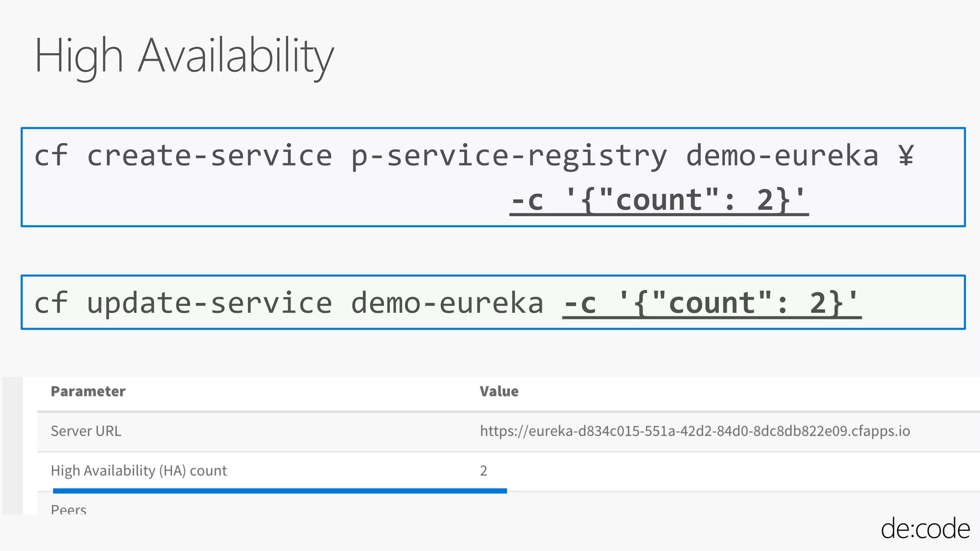The image size is (980, 551).
Task: Click the Peers row label
Action: tap(68, 509)
